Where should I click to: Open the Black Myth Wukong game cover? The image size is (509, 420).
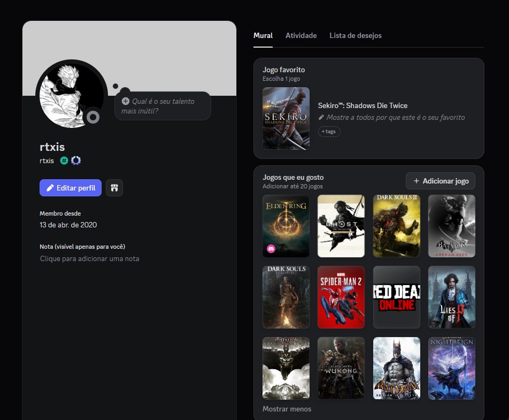(341, 368)
